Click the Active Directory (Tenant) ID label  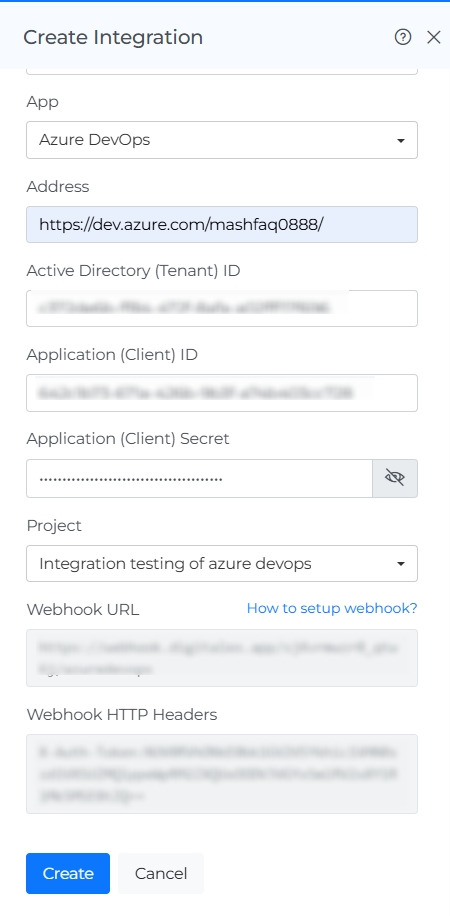point(133,270)
